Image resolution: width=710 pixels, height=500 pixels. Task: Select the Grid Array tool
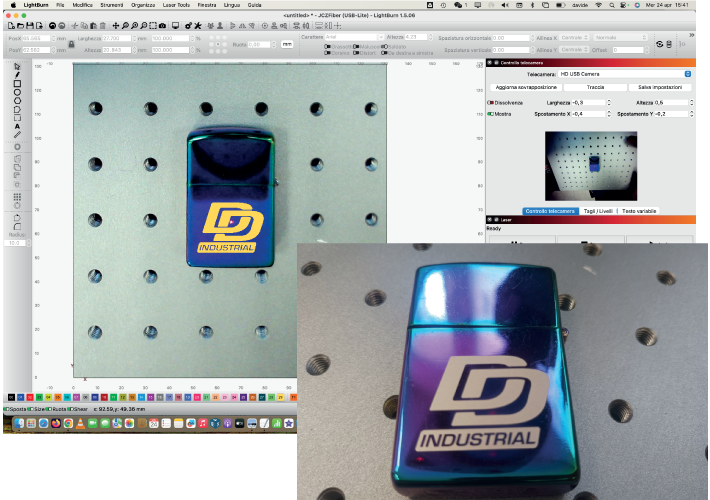click(x=17, y=197)
